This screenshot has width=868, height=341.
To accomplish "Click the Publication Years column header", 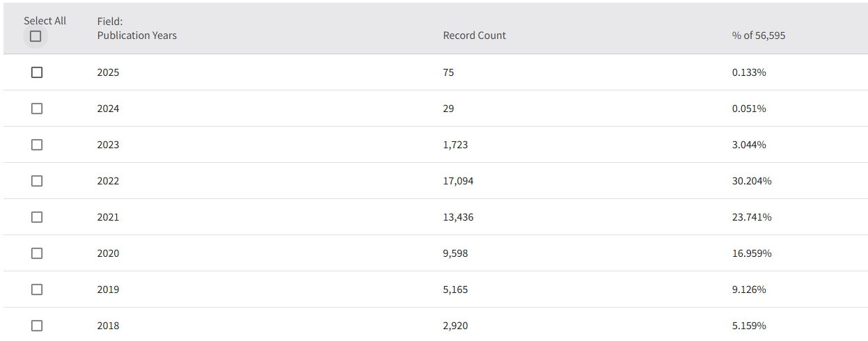I will click(136, 35).
